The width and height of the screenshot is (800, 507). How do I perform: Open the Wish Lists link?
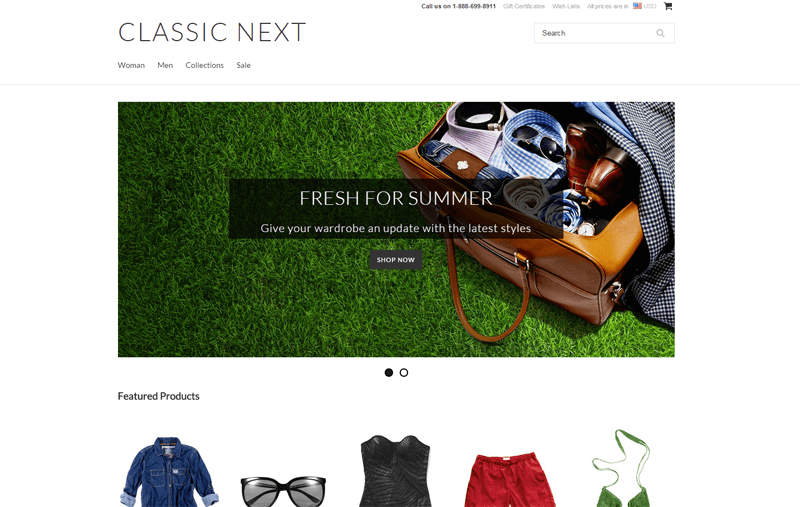566,6
